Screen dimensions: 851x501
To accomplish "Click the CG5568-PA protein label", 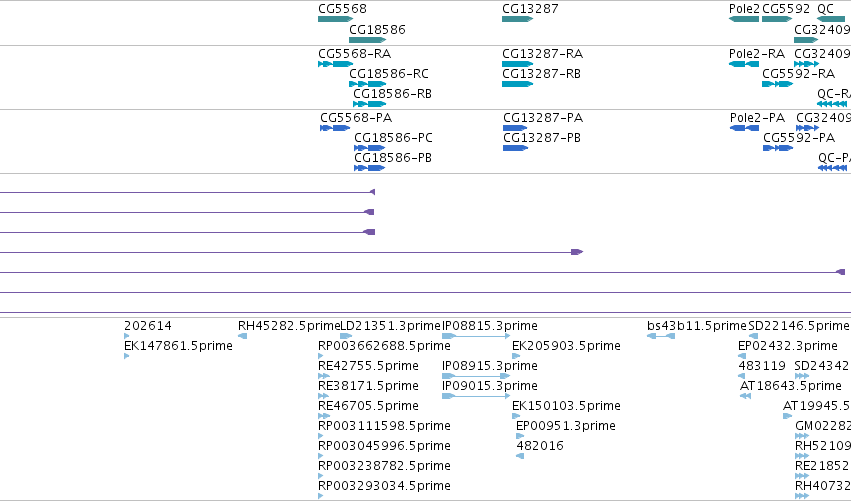I will [356, 118].
